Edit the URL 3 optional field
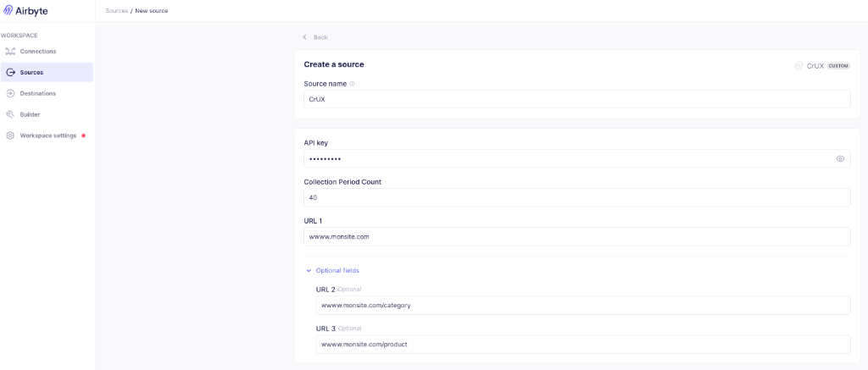Screen dimensions: 868x370 (583, 344)
